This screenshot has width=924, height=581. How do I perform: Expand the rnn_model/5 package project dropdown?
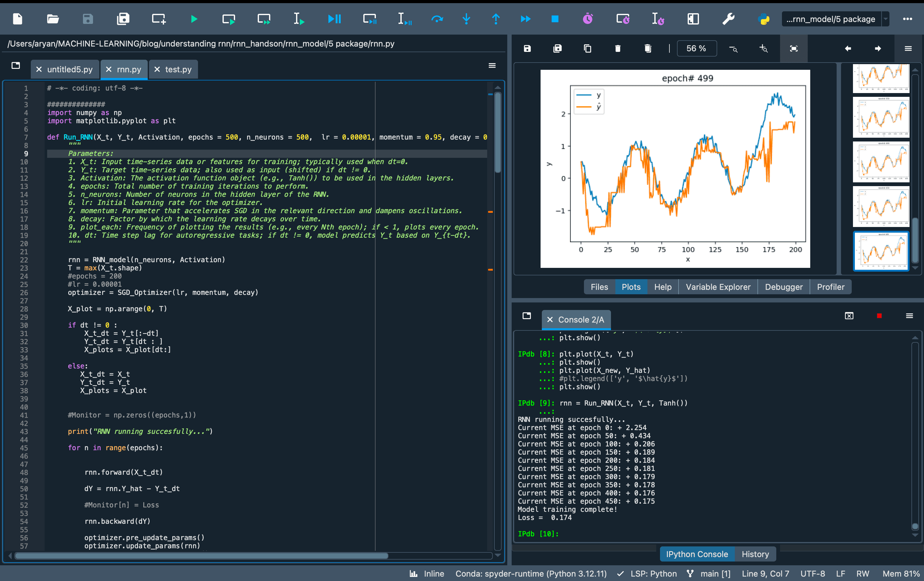(885, 19)
